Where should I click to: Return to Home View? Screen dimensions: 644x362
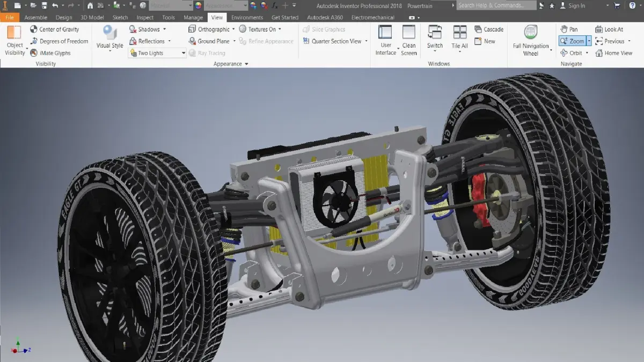coord(613,53)
